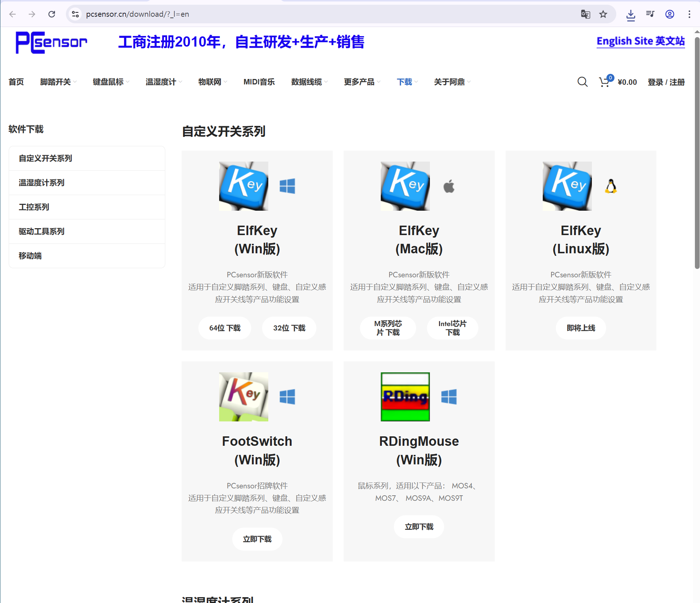Click the 64位 下载 button
This screenshot has width=700, height=603.
[225, 328]
